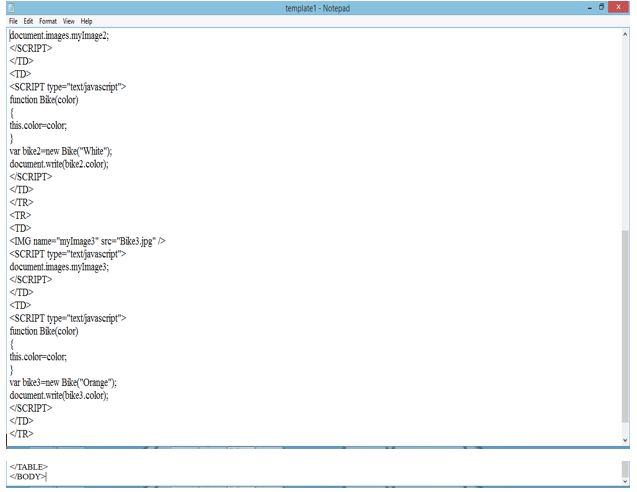Click the scroll up arrow of main editor
This screenshot has height=492, width=637.
[625, 35]
